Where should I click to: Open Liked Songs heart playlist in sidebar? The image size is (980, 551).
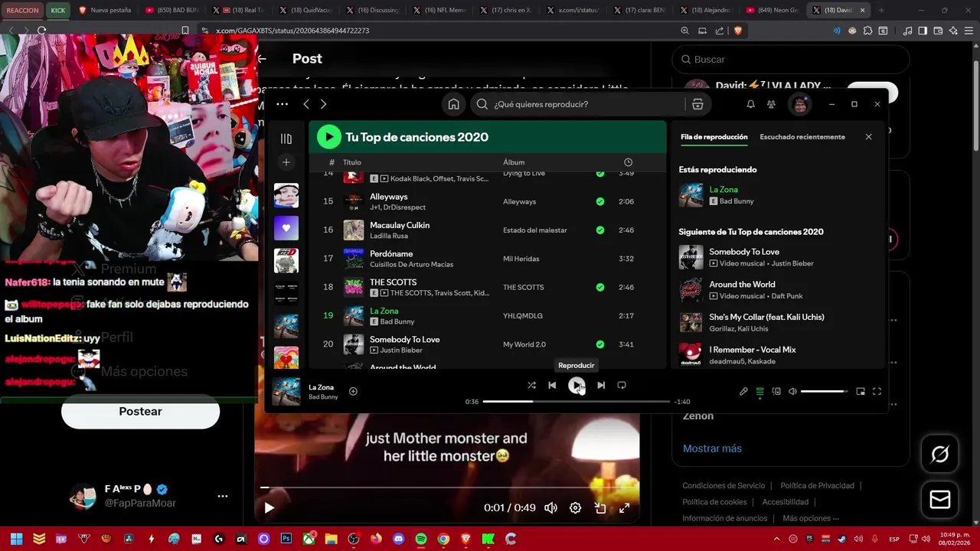[286, 228]
